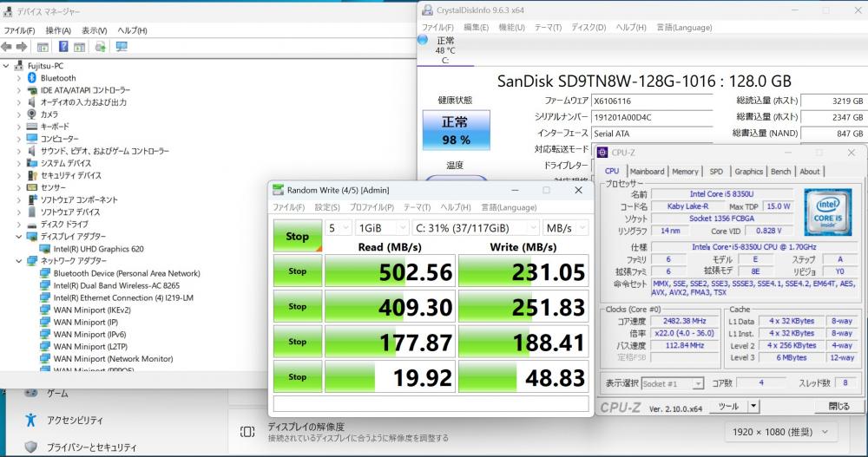Click the gaming controller icon in Settings sidebar
Screen dimensions: 868x457
point(31,393)
